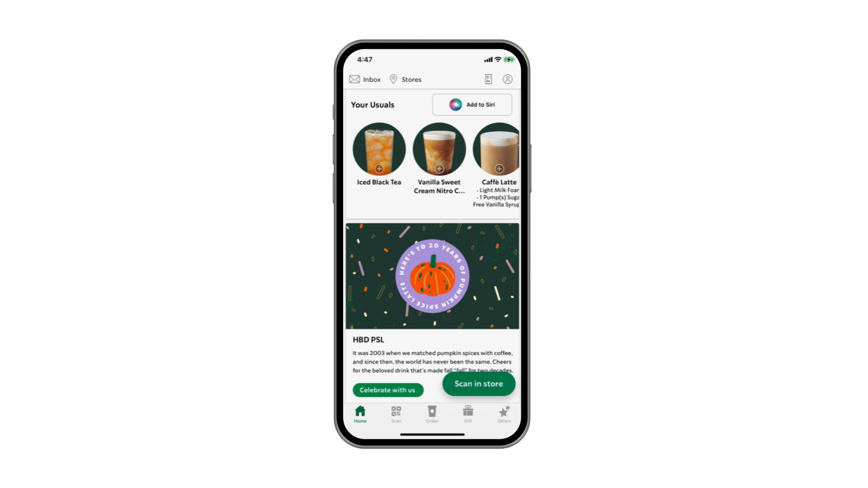The width and height of the screenshot is (868, 488).
Task: Click the Add to Siri button
Action: tap(473, 104)
